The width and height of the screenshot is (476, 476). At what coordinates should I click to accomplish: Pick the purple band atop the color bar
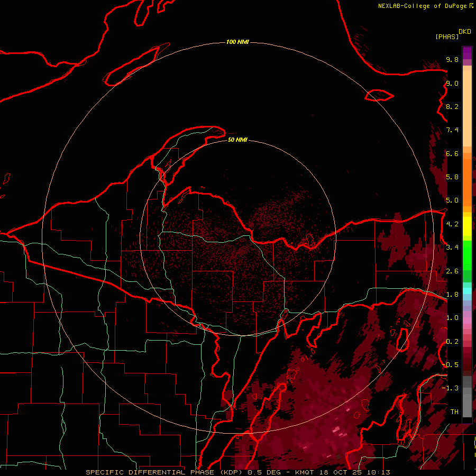point(467,53)
